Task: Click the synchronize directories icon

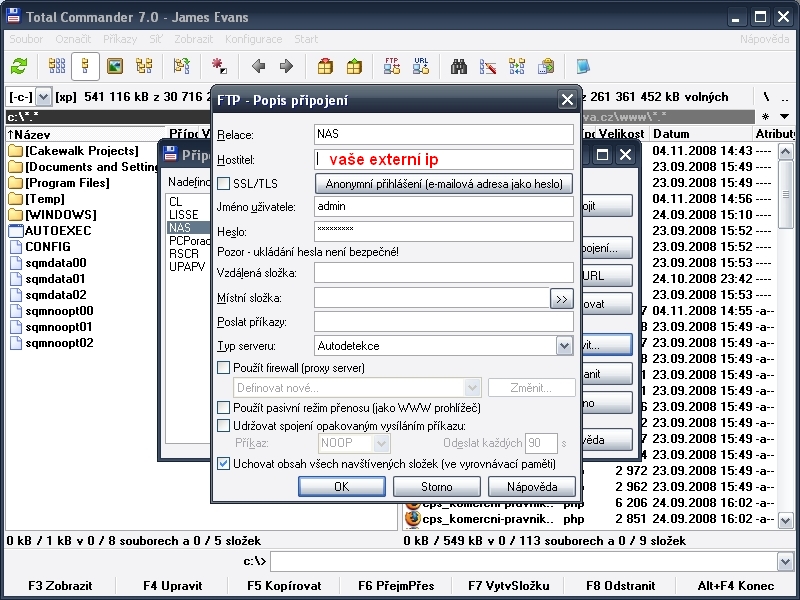Action: click(x=517, y=66)
